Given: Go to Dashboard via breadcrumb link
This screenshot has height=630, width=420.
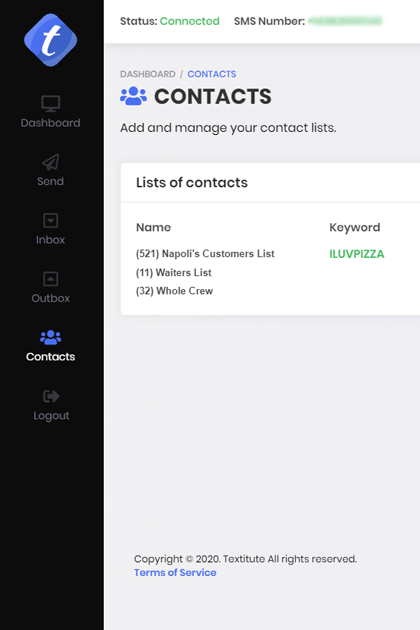Looking at the screenshot, I should tap(148, 74).
